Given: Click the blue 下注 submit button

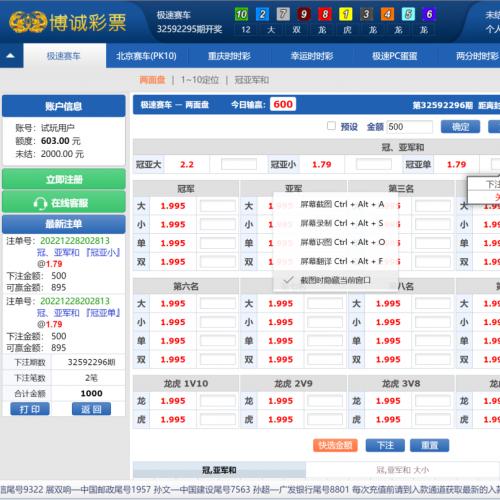Looking at the screenshot, I should coord(385,445).
